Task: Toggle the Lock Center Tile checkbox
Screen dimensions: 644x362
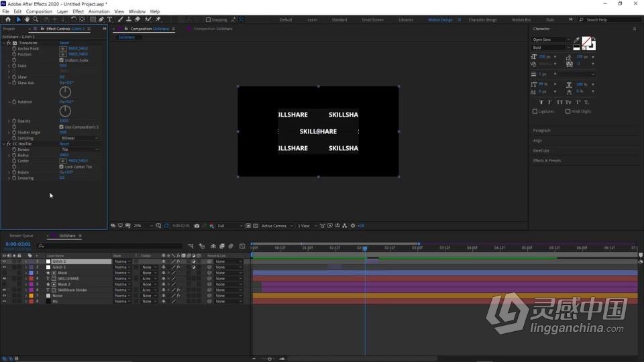Action: tap(62, 167)
